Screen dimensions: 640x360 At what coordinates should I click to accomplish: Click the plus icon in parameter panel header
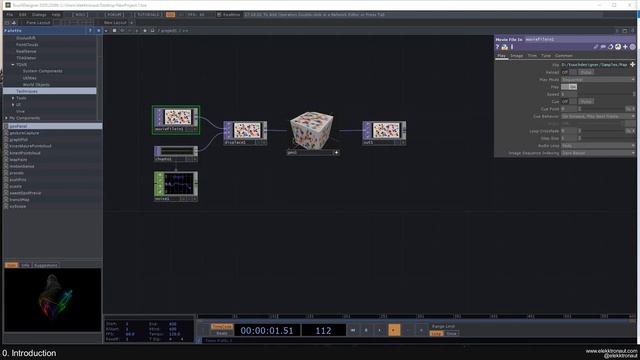tap(625, 47)
